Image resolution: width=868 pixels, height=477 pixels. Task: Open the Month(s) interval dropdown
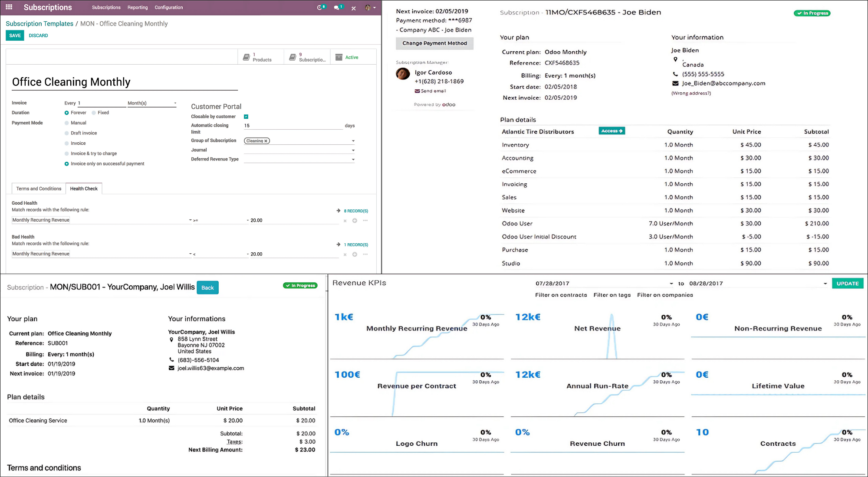[x=151, y=103]
